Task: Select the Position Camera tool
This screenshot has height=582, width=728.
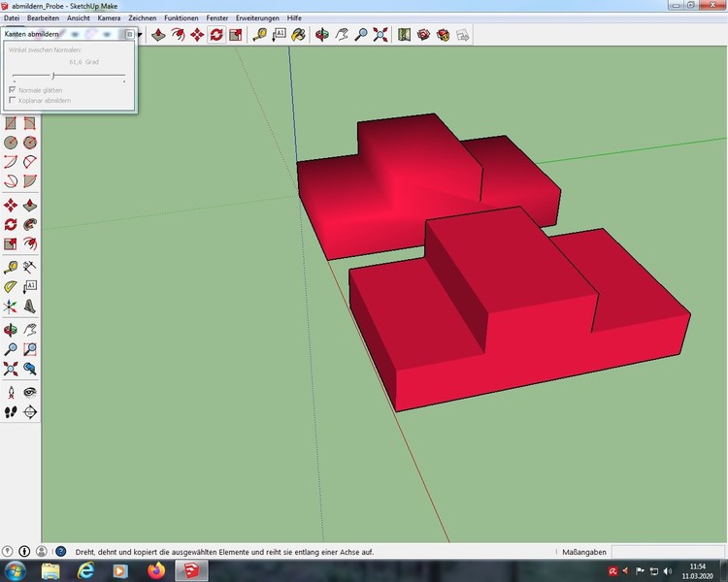Action: [11, 392]
